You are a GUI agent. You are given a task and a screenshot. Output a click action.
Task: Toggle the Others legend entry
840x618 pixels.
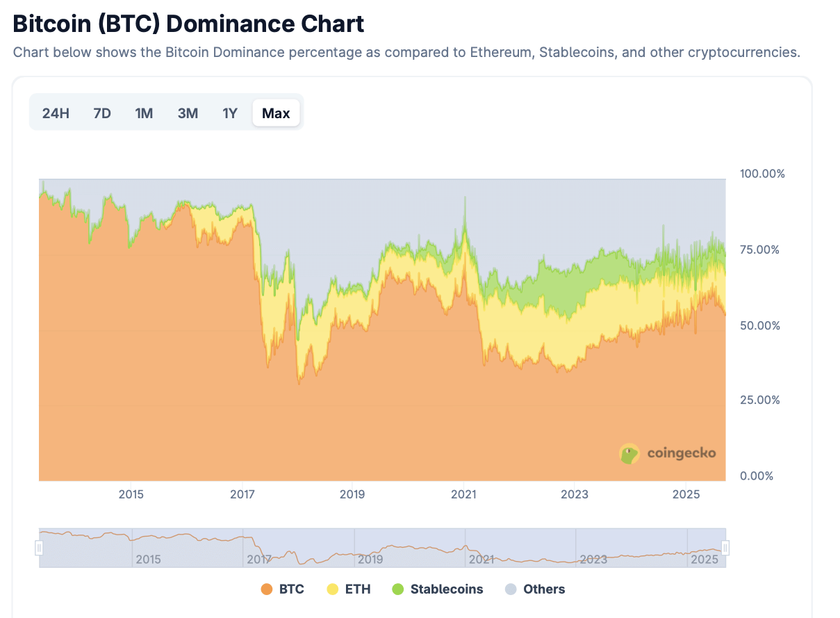tap(534, 589)
